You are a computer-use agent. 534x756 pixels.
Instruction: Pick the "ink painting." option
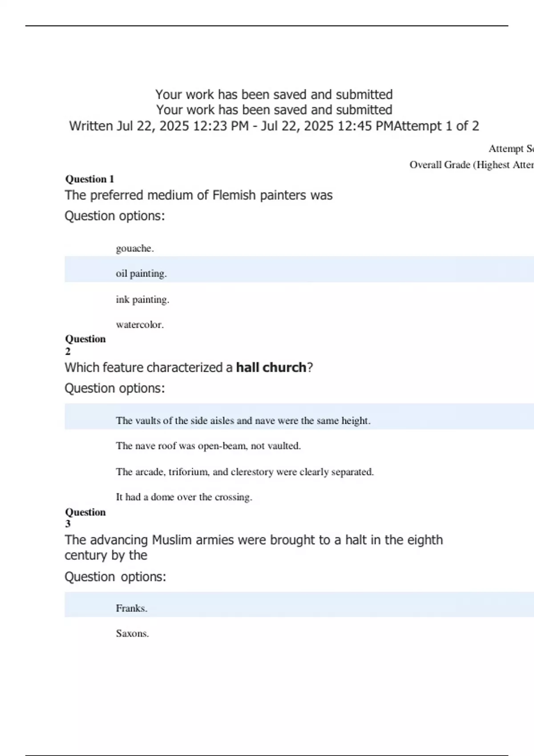[142, 300]
